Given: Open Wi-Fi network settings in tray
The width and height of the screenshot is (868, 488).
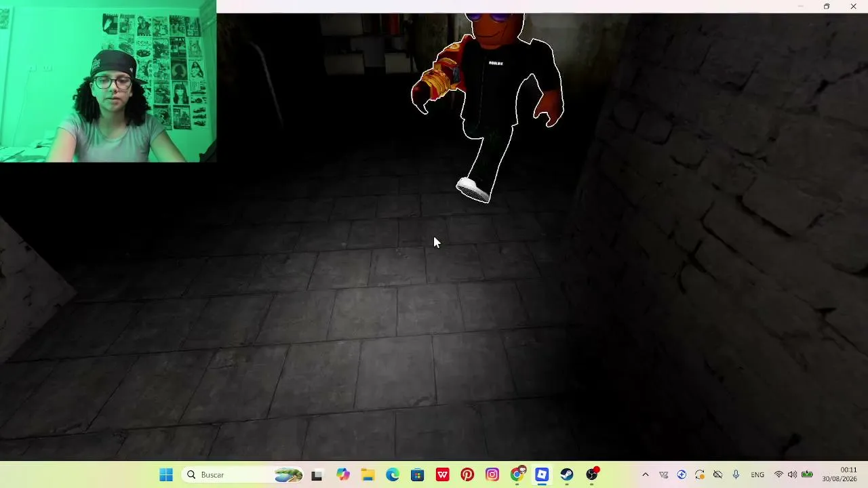Looking at the screenshot, I should click(778, 475).
